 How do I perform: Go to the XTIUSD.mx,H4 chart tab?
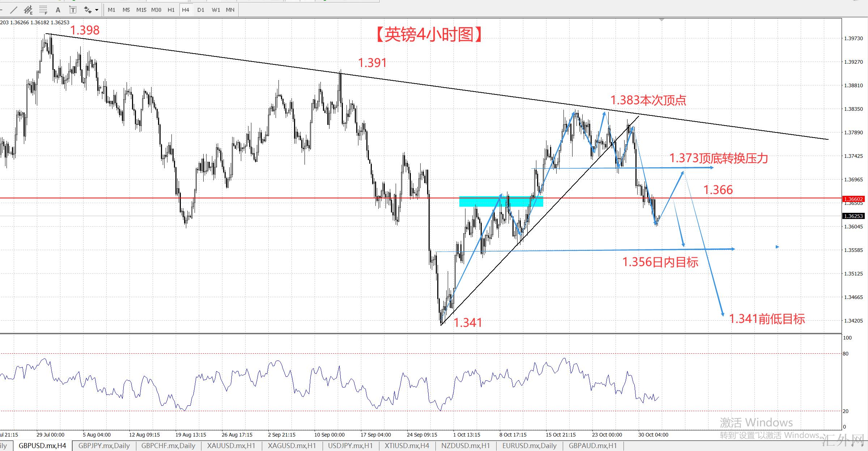point(407,446)
